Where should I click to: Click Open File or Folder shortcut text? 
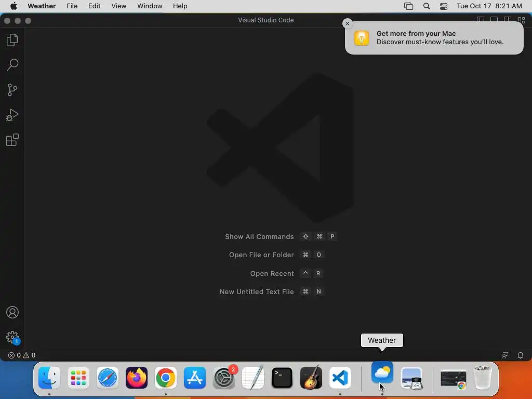[x=261, y=255]
